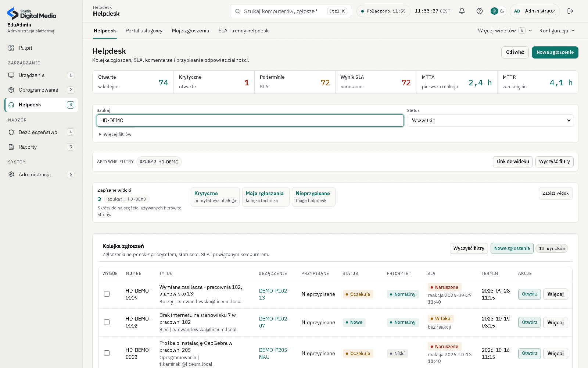
Task: Click the global search magnifier icon
Action: (237, 11)
